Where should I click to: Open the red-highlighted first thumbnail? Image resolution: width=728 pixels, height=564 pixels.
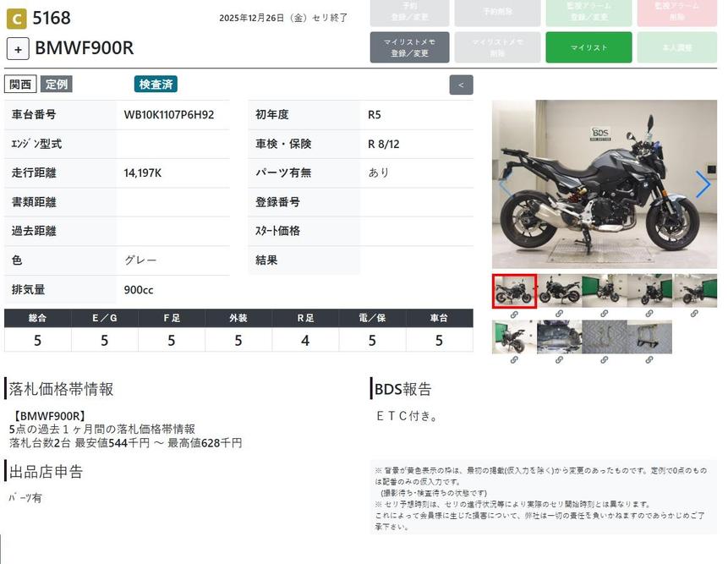click(x=514, y=291)
